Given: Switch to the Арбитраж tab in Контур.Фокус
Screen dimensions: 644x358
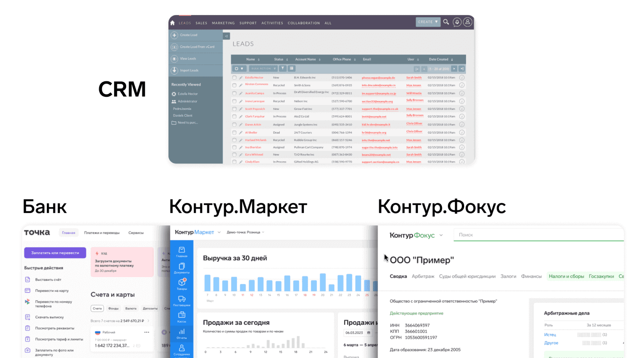Looking at the screenshot, I should pyautogui.click(x=423, y=276).
